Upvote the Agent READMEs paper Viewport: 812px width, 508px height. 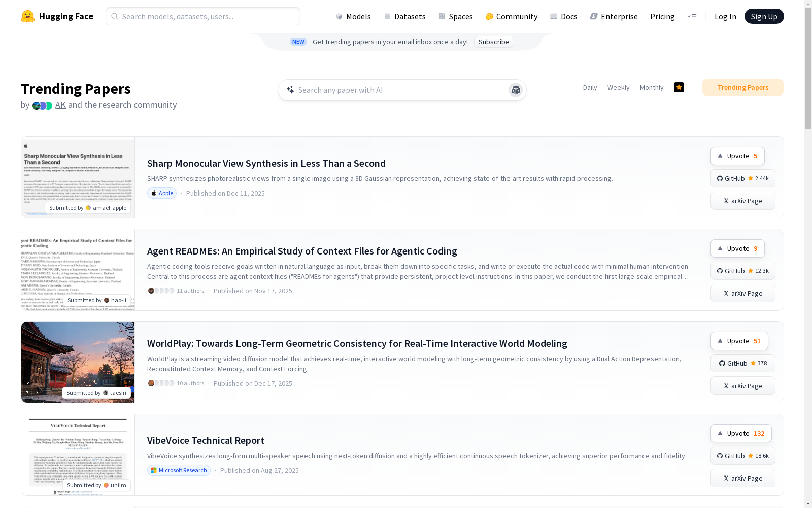click(x=737, y=248)
